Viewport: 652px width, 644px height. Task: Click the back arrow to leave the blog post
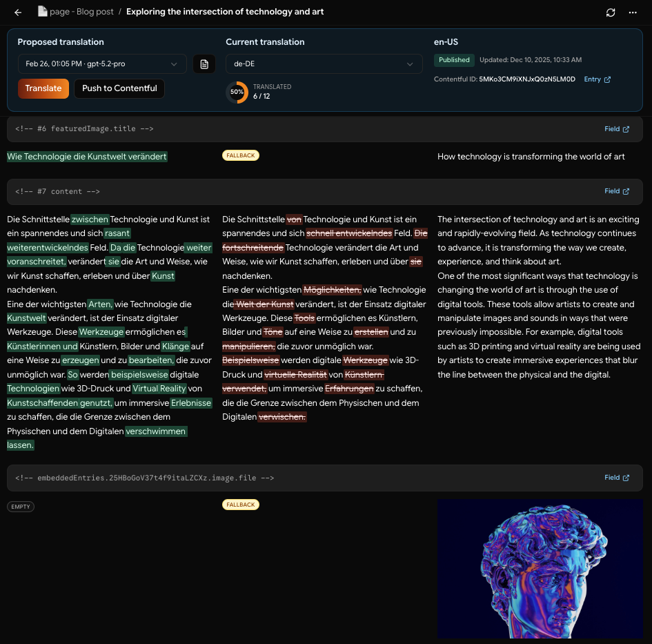click(x=18, y=12)
